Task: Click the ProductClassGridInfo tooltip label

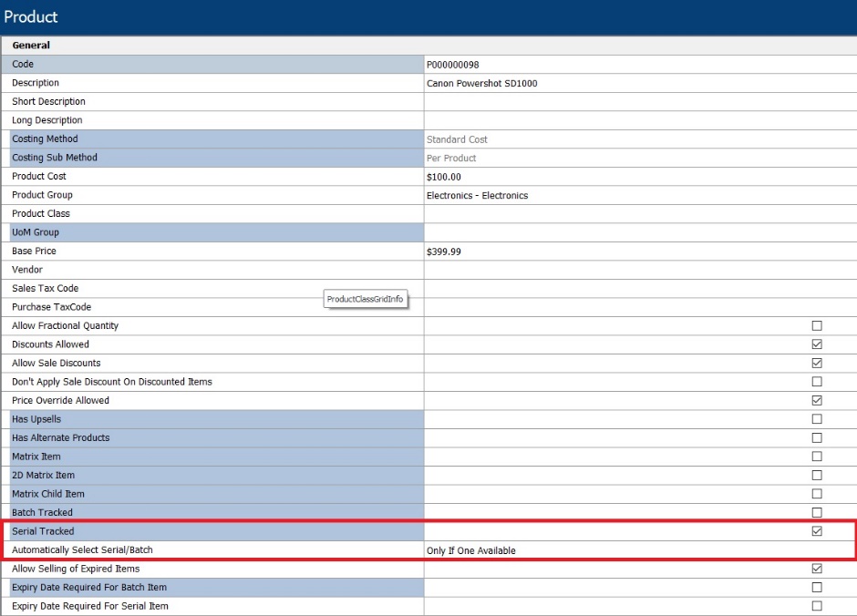Action: pos(365,299)
